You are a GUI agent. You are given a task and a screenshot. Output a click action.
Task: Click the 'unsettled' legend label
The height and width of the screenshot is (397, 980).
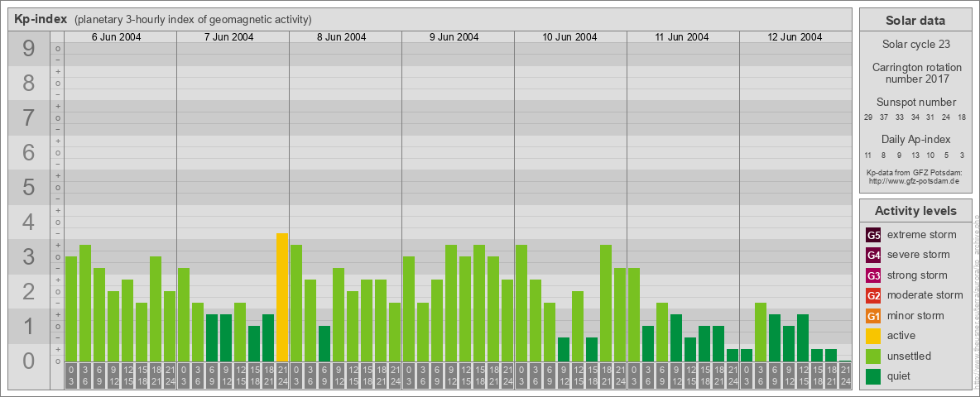point(910,356)
